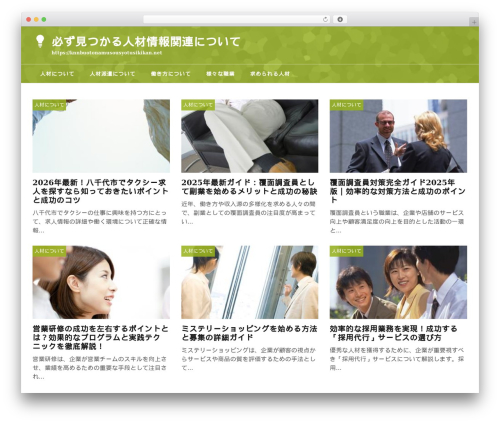Image resolution: width=500 pixels, height=423 pixels.
Task: Open article 覆面調査員対策完全ガイド2025年版
Action: pyautogui.click(x=398, y=191)
